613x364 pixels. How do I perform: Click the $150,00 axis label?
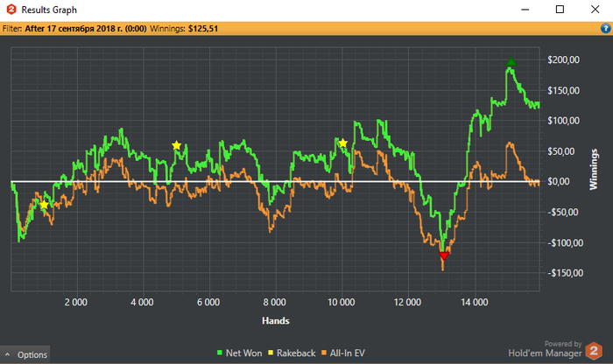[x=563, y=91]
